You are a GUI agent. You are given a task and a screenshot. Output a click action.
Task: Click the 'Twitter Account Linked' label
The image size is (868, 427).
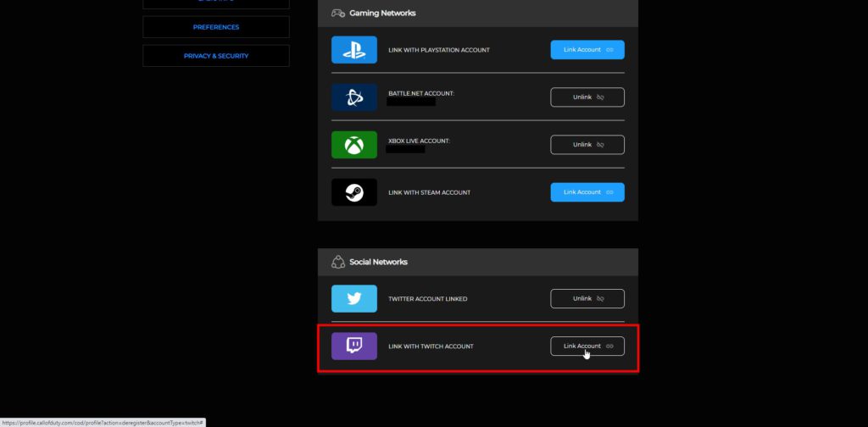click(x=427, y=299)
